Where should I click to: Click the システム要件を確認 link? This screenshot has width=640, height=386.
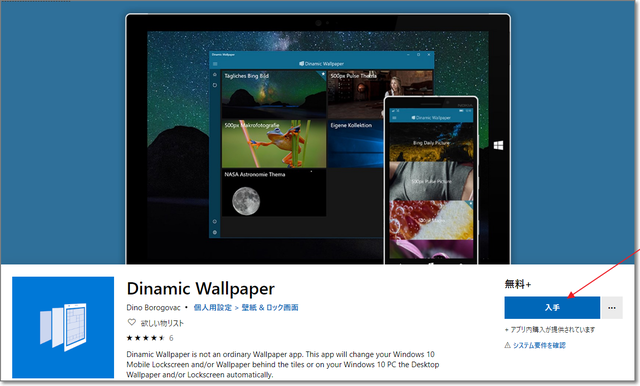539,345
